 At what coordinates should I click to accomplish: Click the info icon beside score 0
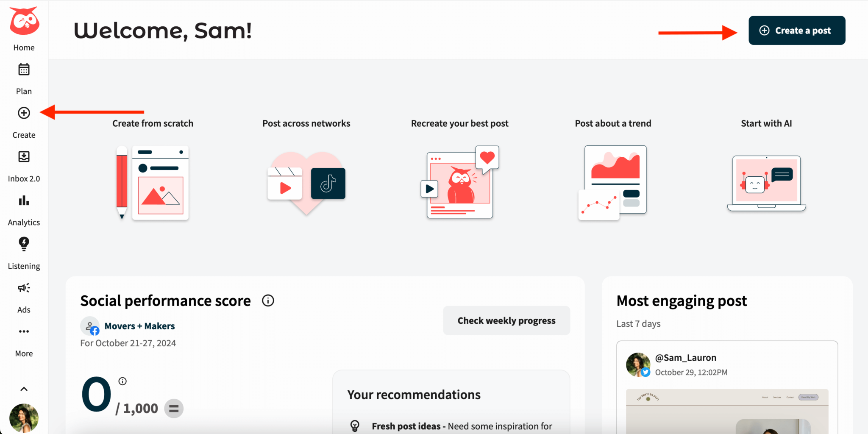pyautogui.click(x=122, y=381)
